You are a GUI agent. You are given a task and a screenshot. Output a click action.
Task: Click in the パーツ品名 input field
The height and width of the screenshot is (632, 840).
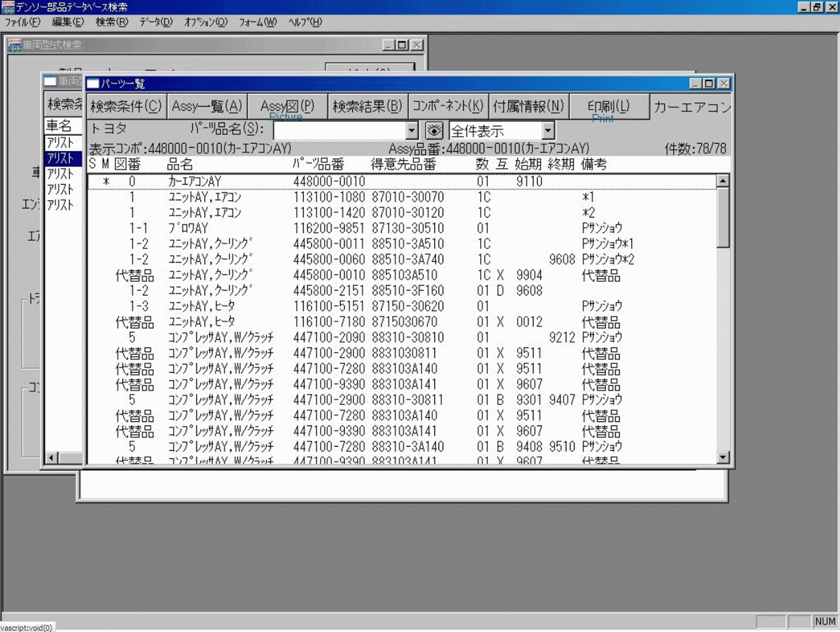tap(340, 130)
